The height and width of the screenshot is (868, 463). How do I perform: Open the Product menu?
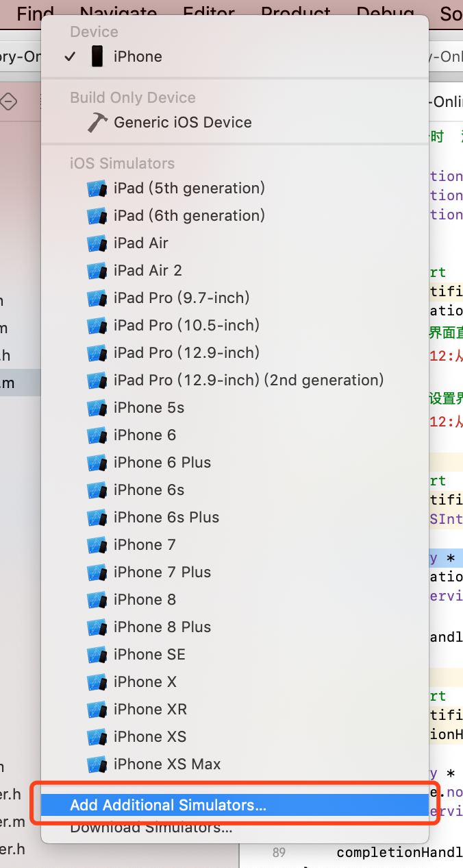296,13
